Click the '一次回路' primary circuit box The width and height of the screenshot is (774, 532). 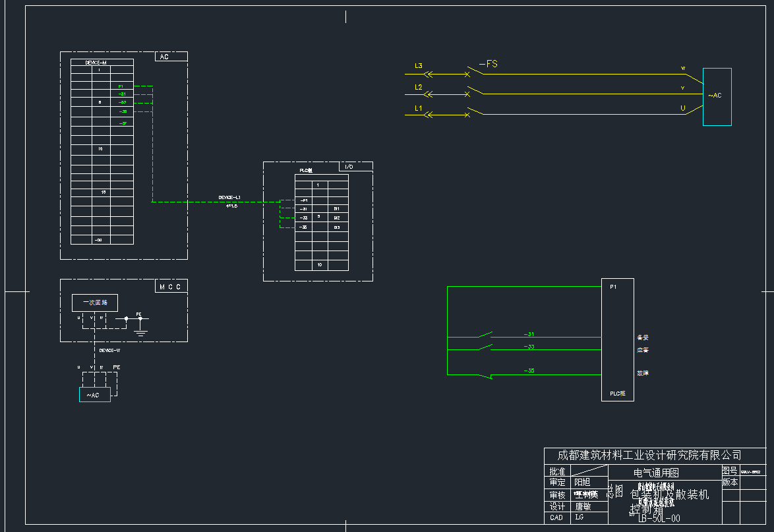(x=95, y=303)
